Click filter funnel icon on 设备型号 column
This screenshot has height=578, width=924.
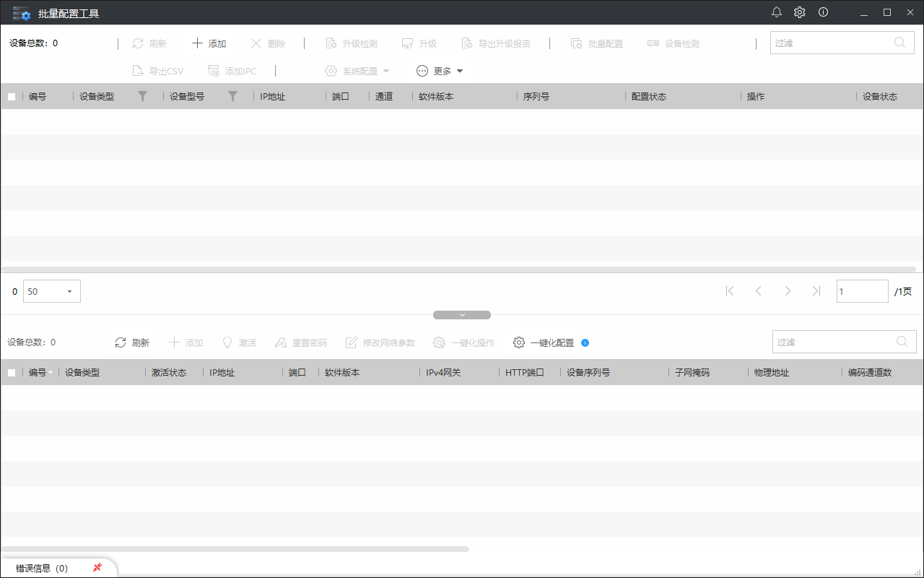[x=232, y=96]
